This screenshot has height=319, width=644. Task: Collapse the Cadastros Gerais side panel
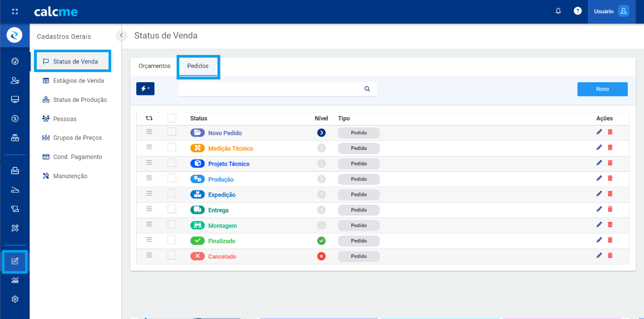pos(121,35)
